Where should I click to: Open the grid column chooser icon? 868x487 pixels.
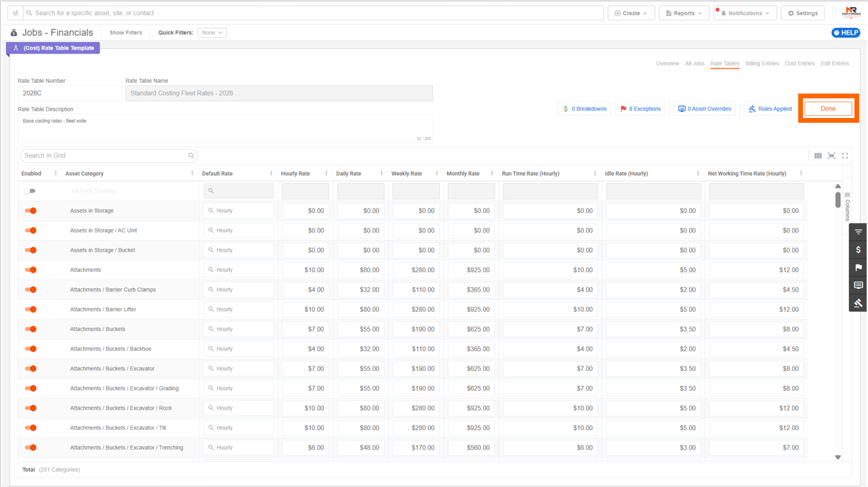[x=818, y=156]
